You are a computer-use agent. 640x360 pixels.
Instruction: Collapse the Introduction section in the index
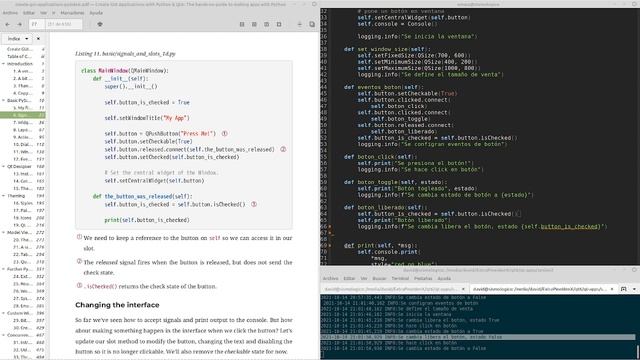pos(3,64)
